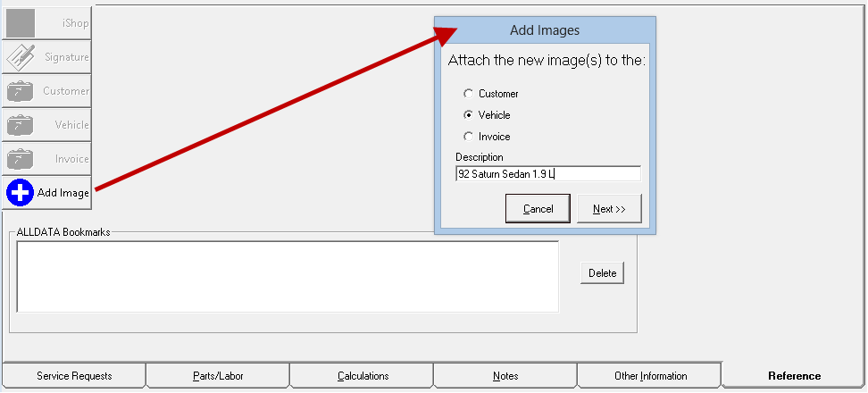The image size is (868, 393).
Task: Click the Customer camera icon
Action: point(21,91)
